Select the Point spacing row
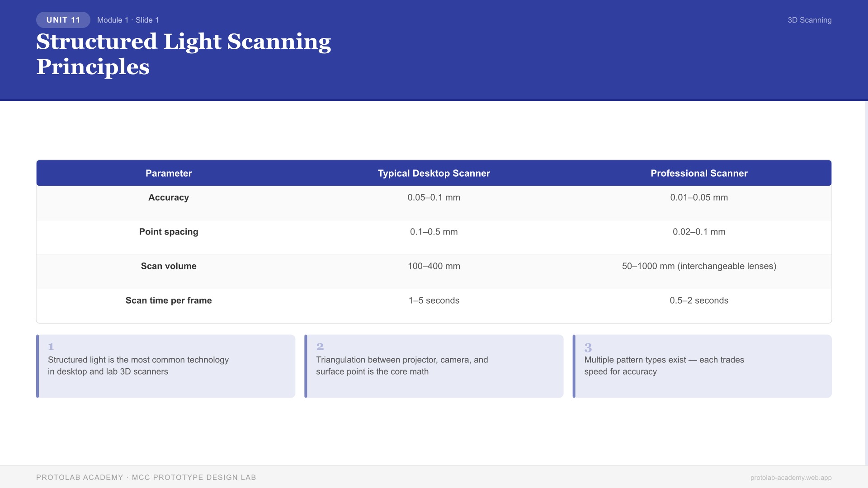The image size is (868, 488). coord(434,237)
